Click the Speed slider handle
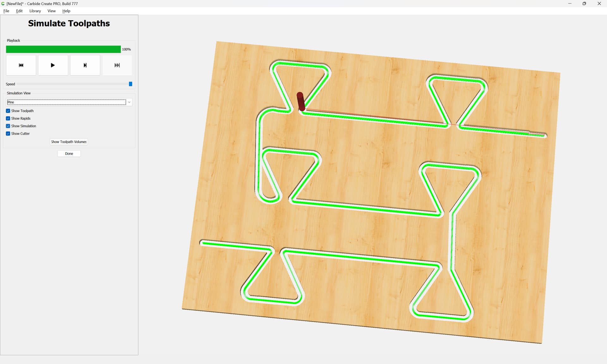607x364 pixels. (131, 84)
